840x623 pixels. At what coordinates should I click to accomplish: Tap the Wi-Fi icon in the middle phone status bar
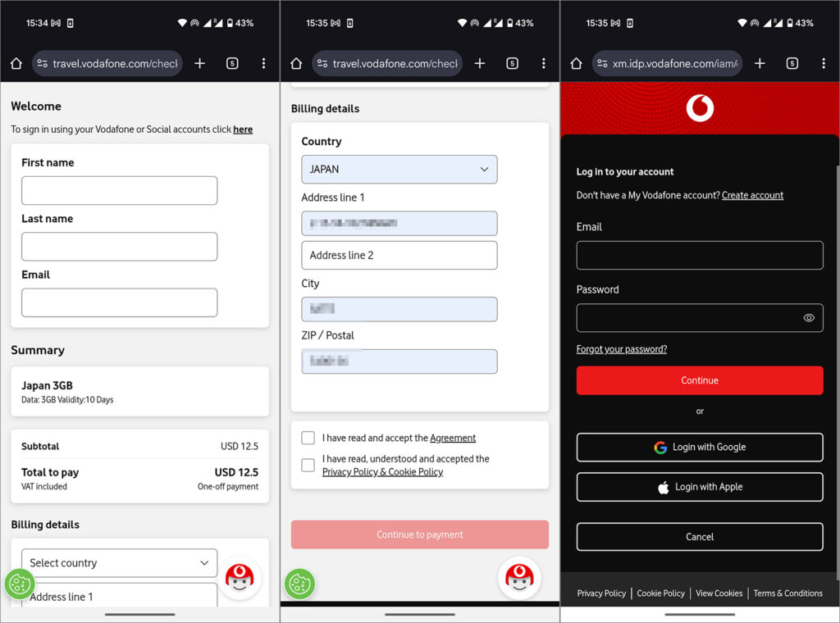tap(462, 23)
